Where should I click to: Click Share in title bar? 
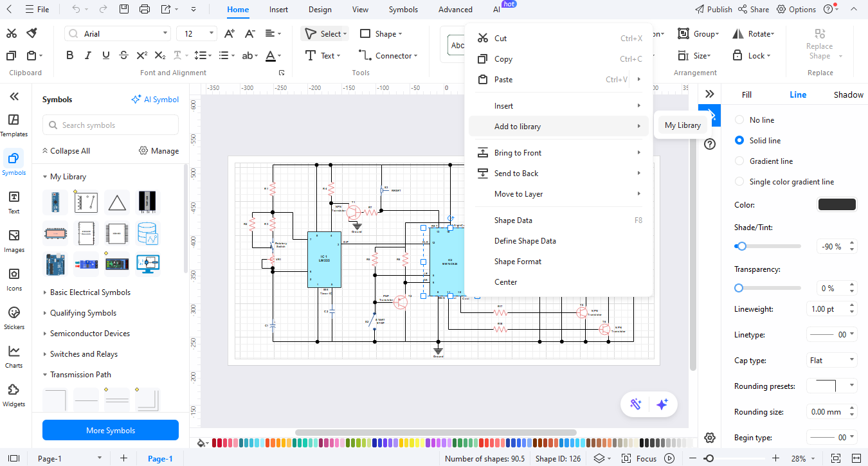[754, 10]
